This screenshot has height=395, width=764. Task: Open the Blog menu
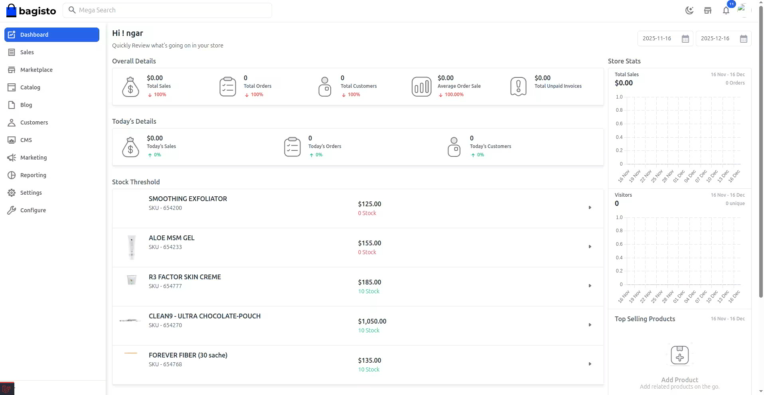(x=52, y=105)
